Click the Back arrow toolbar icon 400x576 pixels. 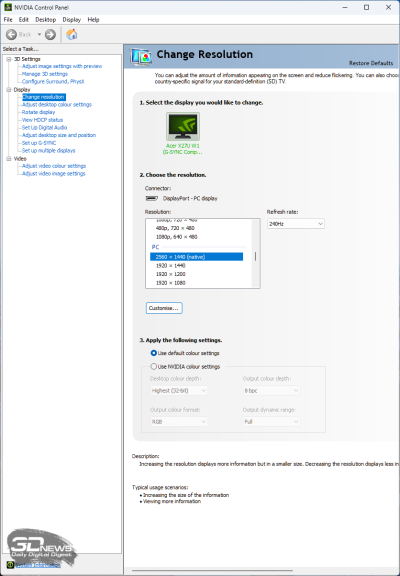click(11, 35)
